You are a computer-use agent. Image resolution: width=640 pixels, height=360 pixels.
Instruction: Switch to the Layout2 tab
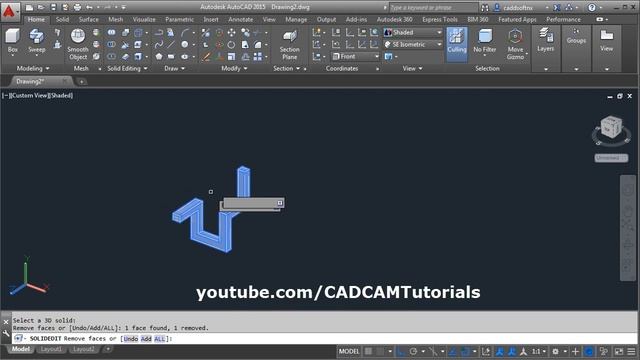tap(84, 349)
